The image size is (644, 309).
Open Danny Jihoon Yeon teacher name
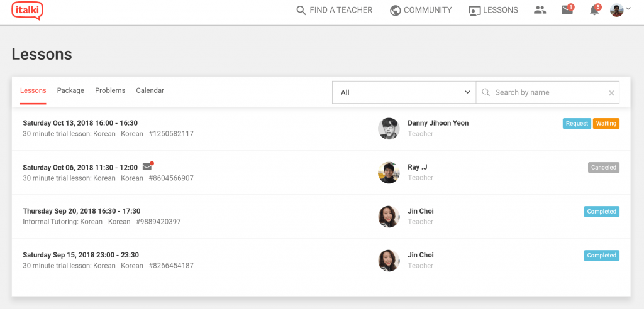tap(438, 123)
